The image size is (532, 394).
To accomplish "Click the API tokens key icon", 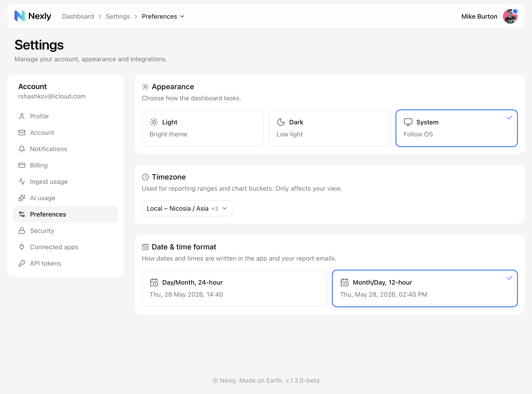I will pyautogui.click(x=22, y=263).
